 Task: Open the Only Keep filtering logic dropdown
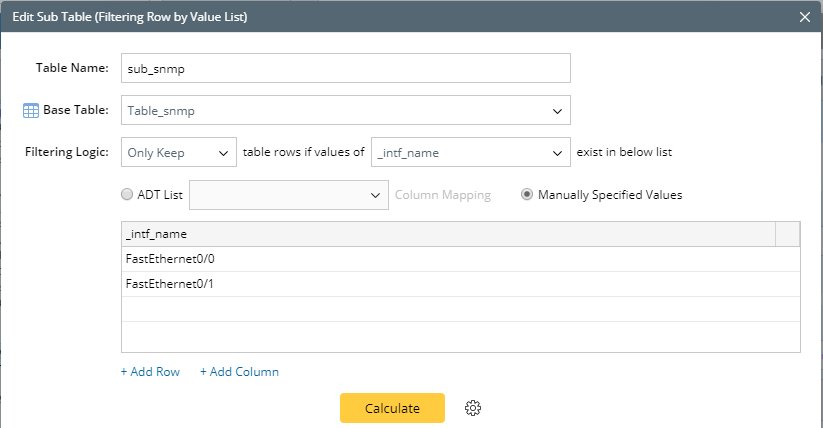(178, 153)
